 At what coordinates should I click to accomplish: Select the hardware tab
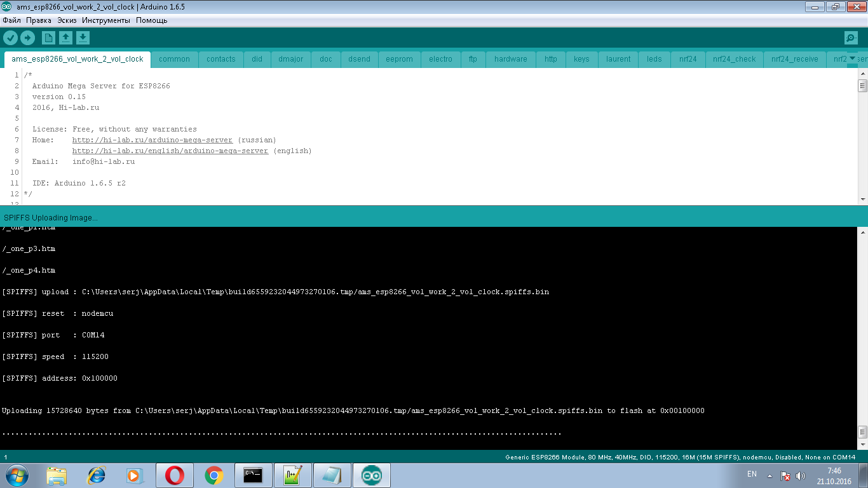point(510,59)
